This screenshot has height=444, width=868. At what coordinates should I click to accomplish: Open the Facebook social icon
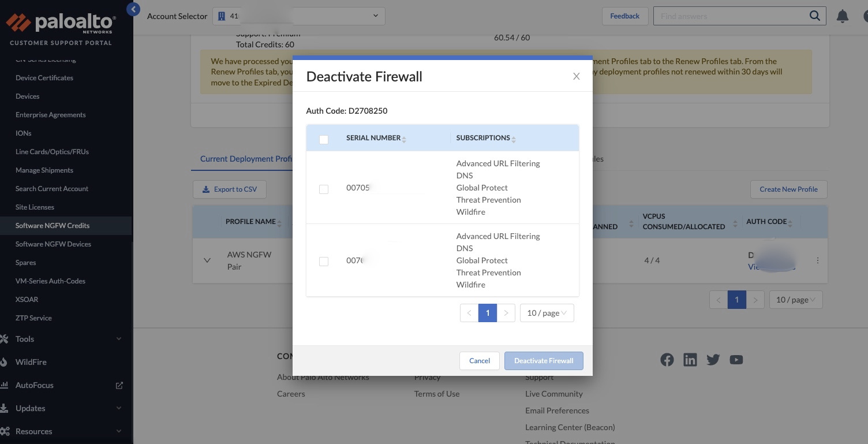click(667, 360)
